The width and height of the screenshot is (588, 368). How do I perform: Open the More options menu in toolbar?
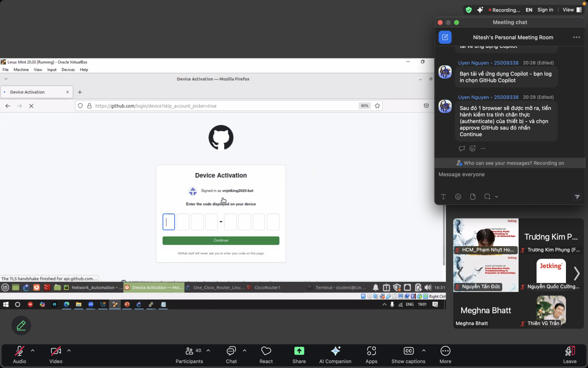[x=445, y=355]
